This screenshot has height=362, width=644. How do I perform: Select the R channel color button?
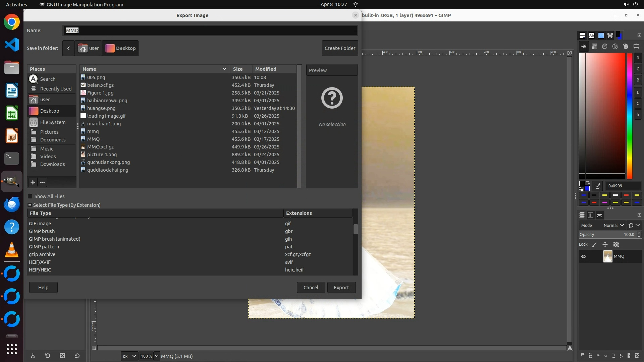638,58
